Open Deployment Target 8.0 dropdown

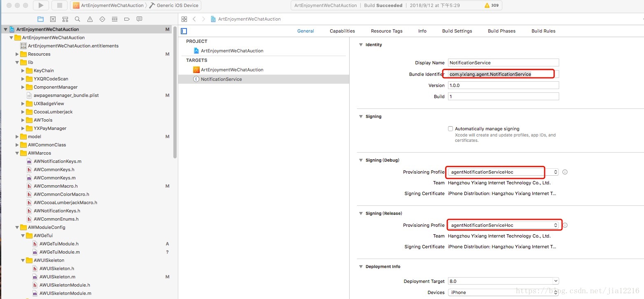[503, 281]
